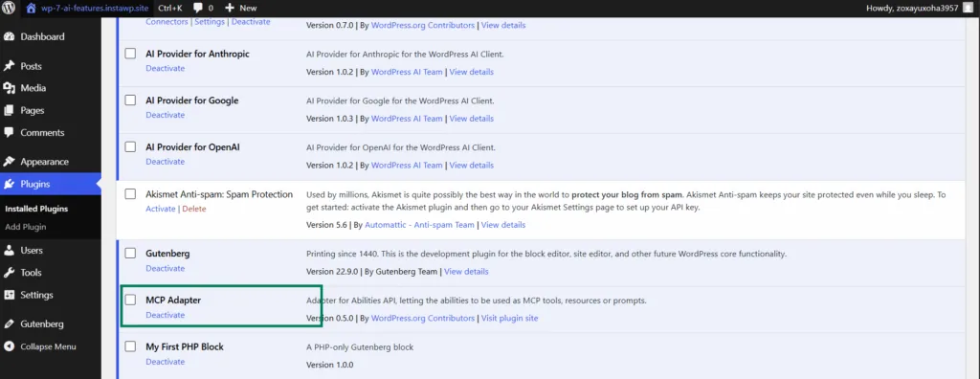
Task: Delete the Akismet Anti-spam plugin
Action: click(193, 209)
